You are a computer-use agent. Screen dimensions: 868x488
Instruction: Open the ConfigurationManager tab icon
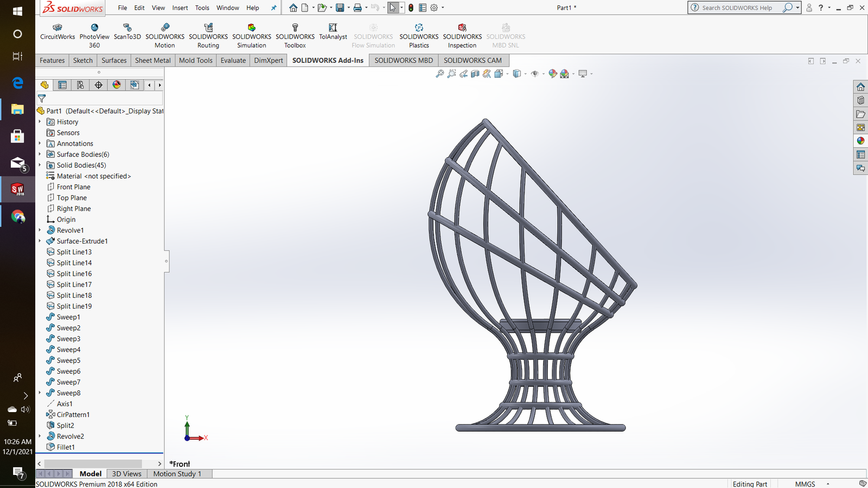click(x=80, y=85)
